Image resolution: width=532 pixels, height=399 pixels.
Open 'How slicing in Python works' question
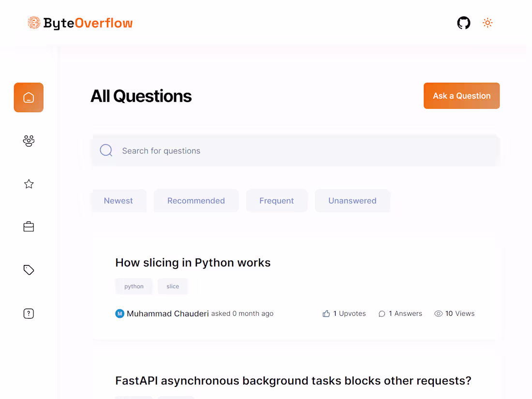click(192, 263)
